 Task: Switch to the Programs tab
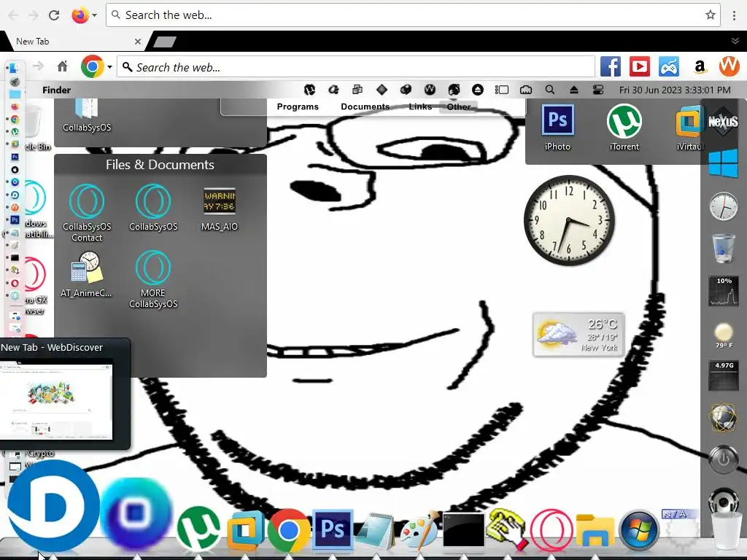pos(298,106)
